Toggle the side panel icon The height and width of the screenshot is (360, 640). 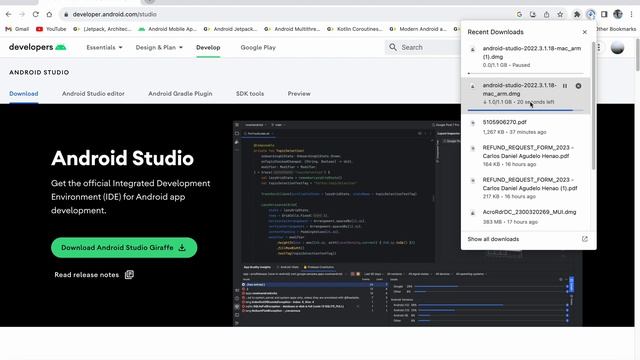pyautogui.click(x=604, y=14)
